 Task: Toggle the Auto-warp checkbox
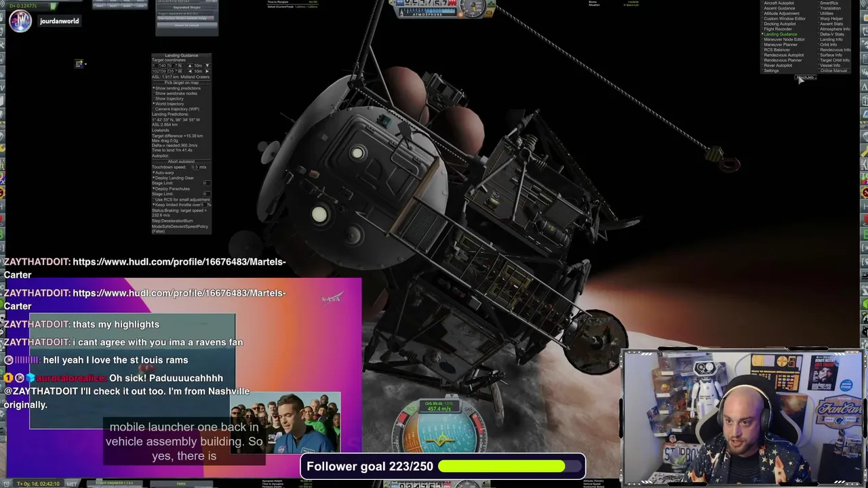click(x=163, y=173)
